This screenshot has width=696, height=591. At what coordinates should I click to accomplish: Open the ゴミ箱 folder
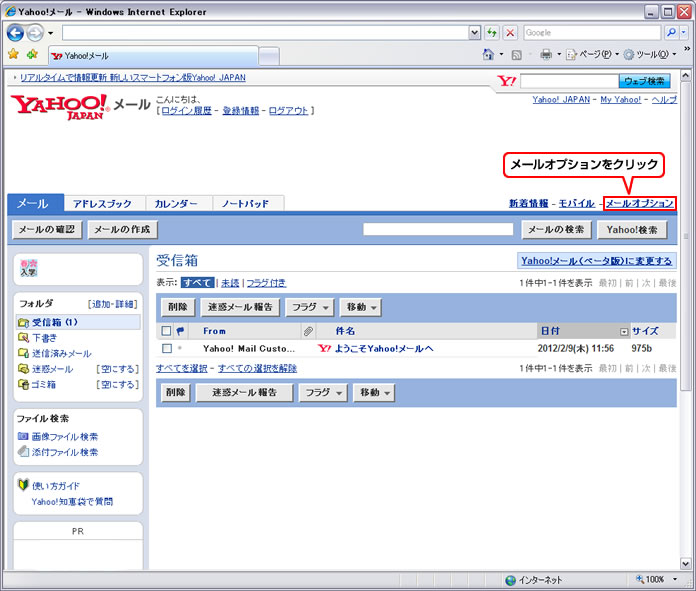pos(44,384)
